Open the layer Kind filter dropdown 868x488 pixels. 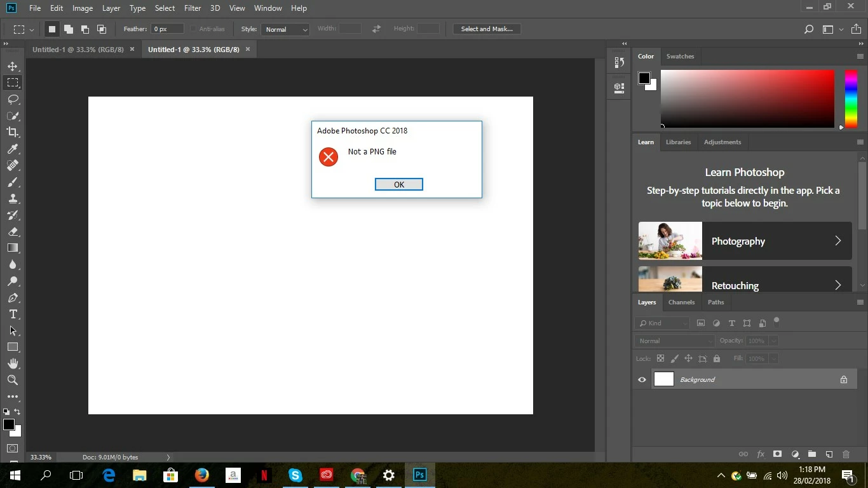click(x=662, y=323)
